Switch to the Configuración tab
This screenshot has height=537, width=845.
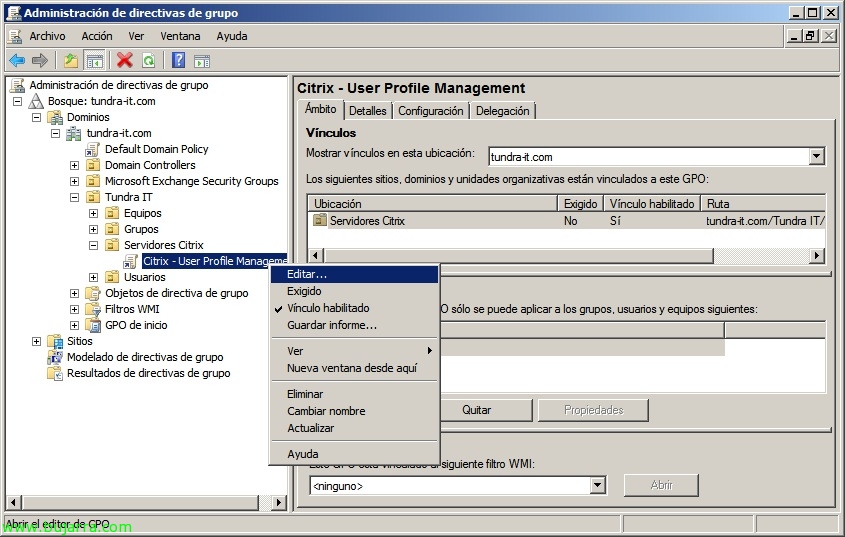tap(431, 111)
